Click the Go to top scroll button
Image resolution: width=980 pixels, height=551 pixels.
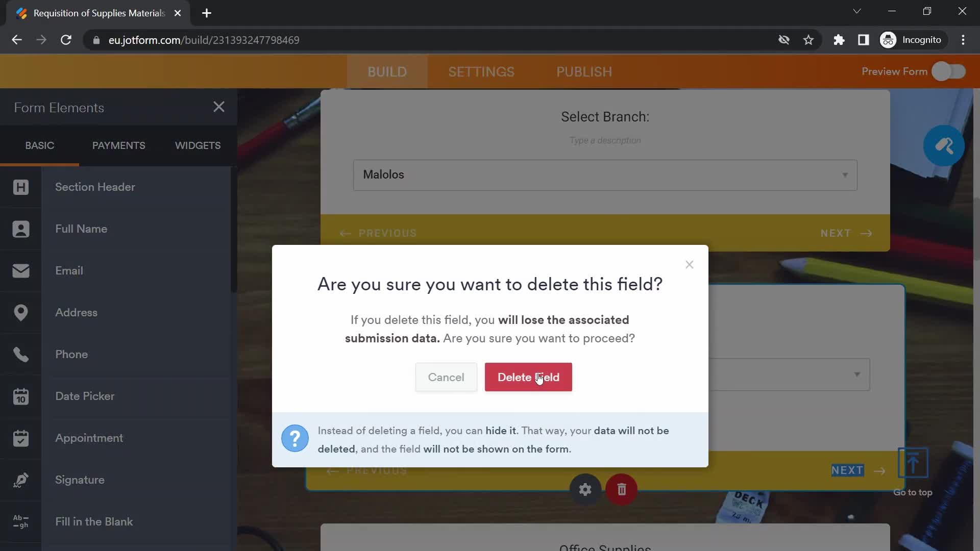[913, 463]
